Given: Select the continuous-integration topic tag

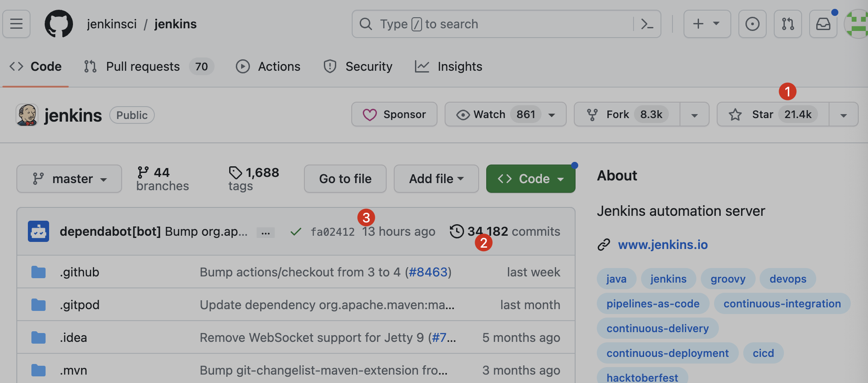Looking at the screenshot, I should [782, 304].
